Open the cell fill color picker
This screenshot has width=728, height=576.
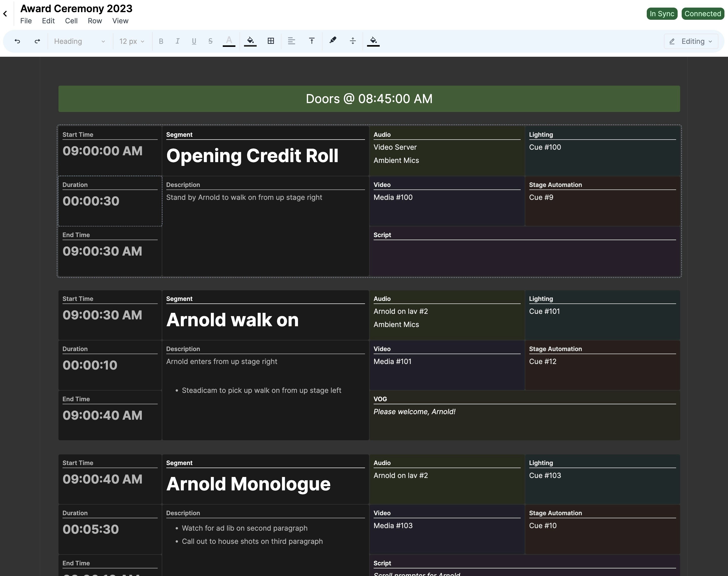(250, 41)
